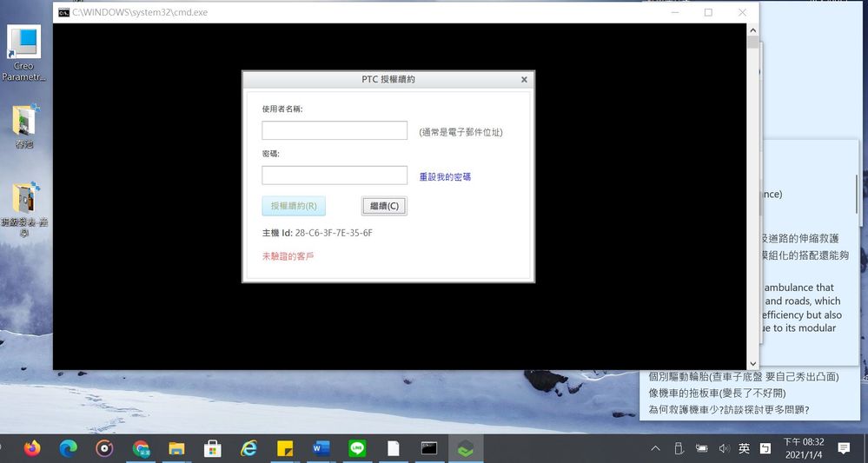Viewport: 868px width, 463px height.
Task: Click the note line 個別驅動輪胎
Action: coord(744,377)
